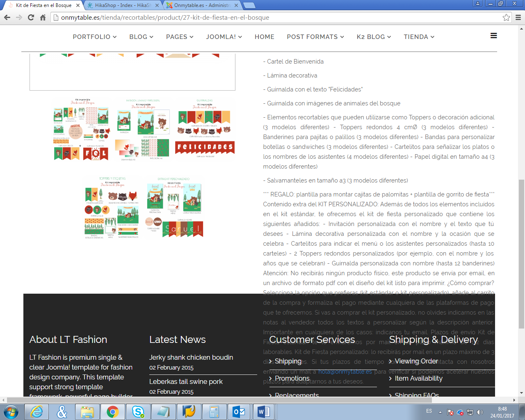525x420 pixels.
Task: Open the Leberkas tail swine pork article
Action: [186, 381]
